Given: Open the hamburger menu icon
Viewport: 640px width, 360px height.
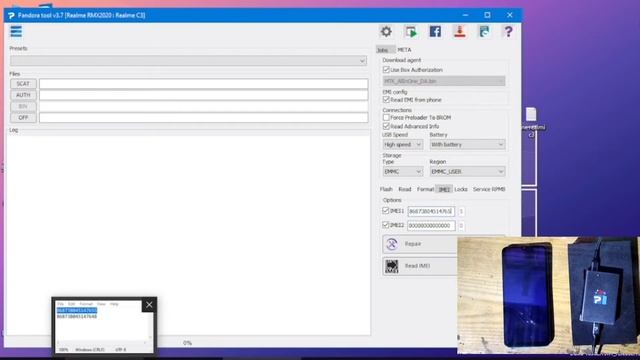Looking at the screenshot, I should click(x=16, y=31).
